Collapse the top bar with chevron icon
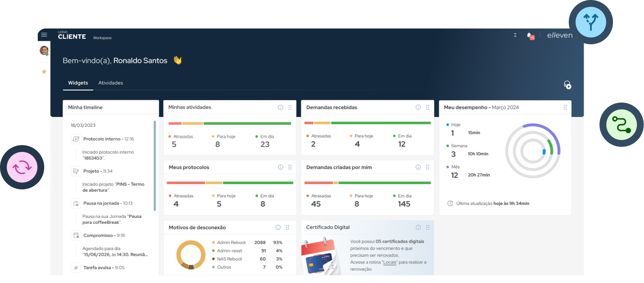This screenshot has width=644, height=283. click(x=515, y=35)
